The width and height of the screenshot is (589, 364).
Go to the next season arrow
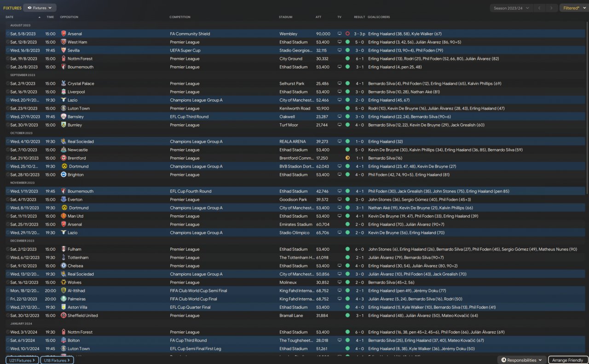[551, 8]
